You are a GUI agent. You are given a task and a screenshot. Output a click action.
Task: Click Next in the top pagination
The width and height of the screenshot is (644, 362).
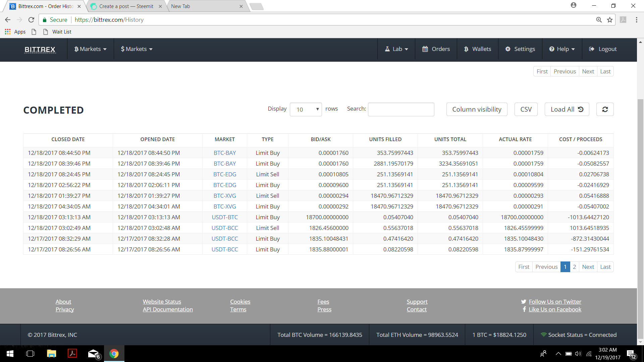pos(588,71)
